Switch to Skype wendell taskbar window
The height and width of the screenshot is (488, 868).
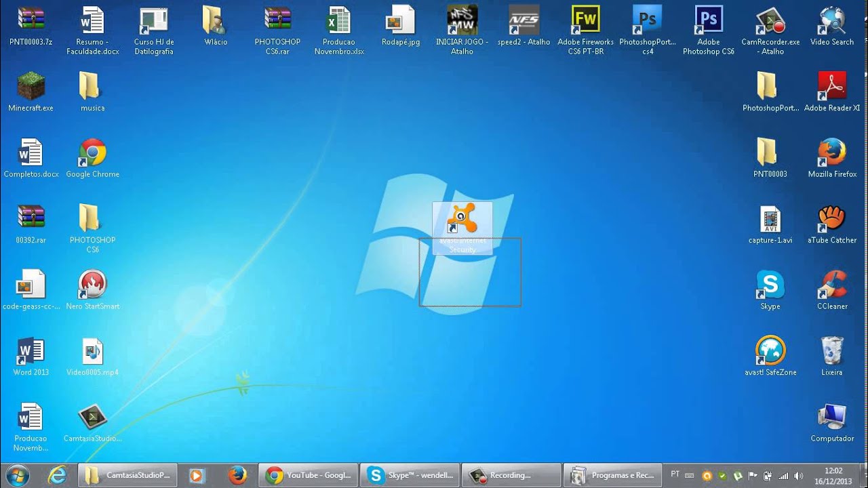tap(410, 476)
